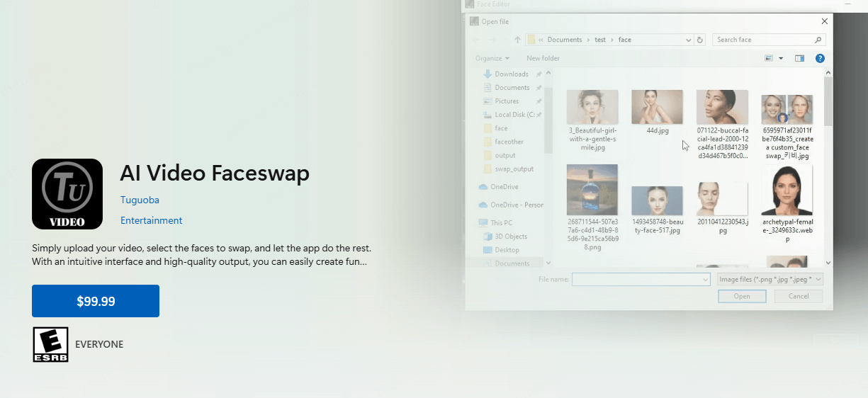Click the OneDrive cloud icon
868x398 pixels.
pyautogui.click(x=483, y=187)
